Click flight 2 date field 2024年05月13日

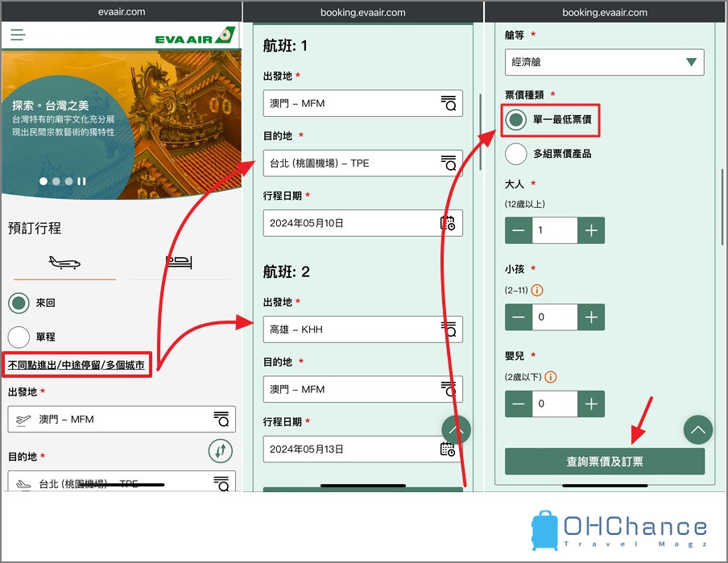[362, 449]
